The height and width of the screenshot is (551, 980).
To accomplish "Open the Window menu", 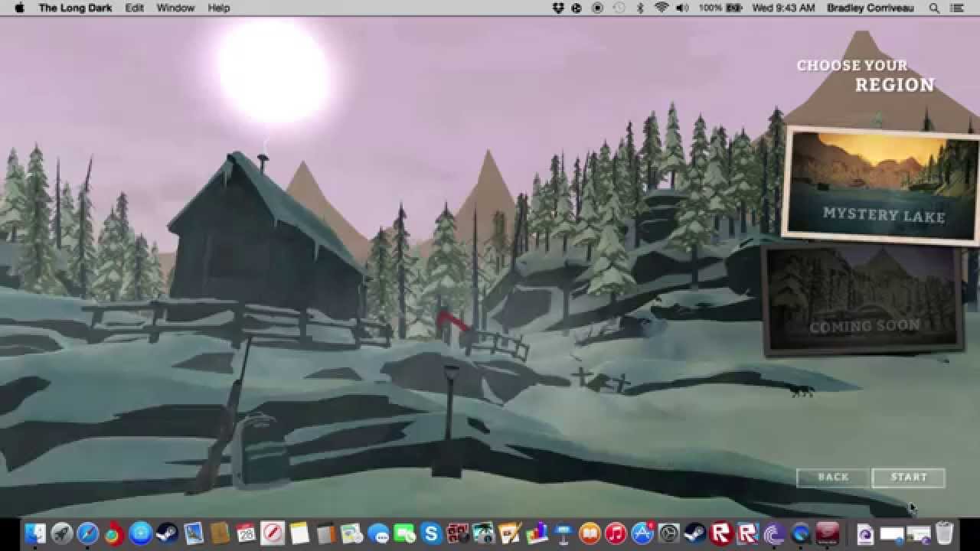I will pyautogui.click(x=175, y=8).
